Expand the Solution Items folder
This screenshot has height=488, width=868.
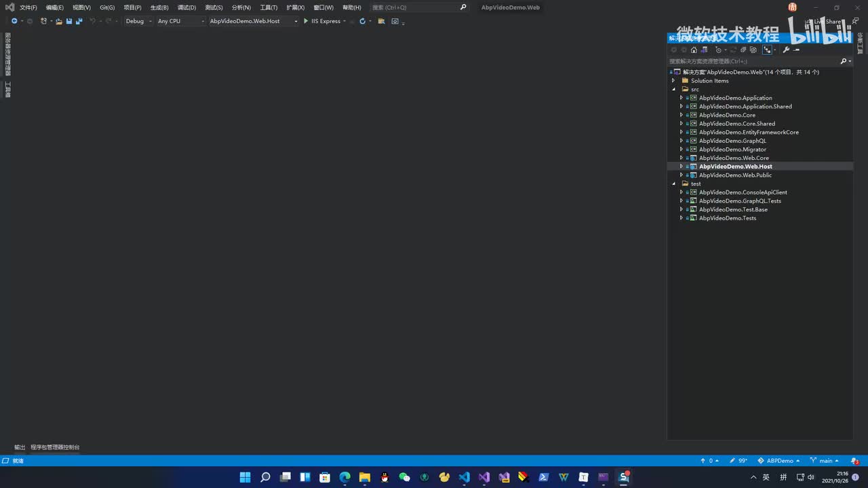point(673,81)
